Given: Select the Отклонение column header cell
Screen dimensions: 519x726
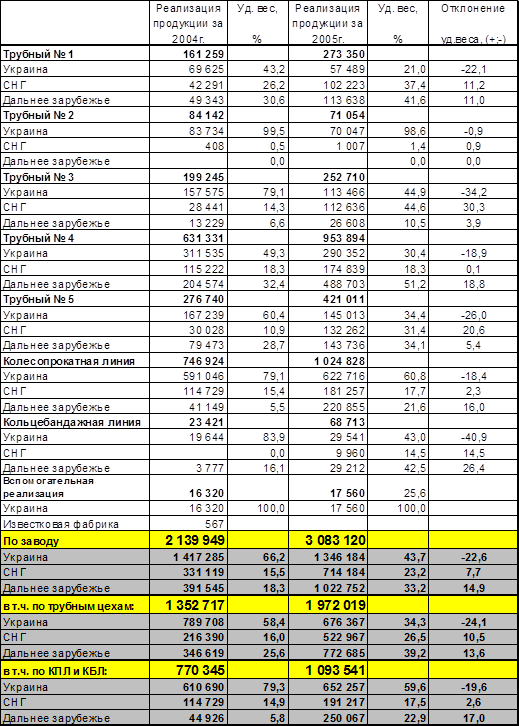Looking at the screenshot, I should point(472,23).
